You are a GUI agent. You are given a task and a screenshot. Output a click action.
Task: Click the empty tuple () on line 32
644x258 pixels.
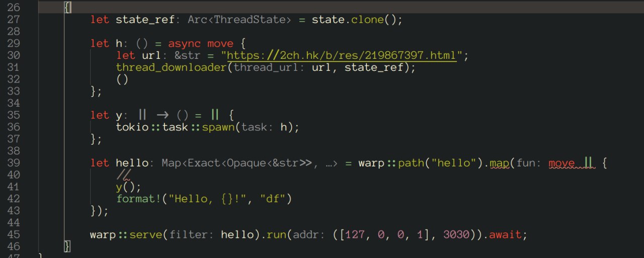122,79
